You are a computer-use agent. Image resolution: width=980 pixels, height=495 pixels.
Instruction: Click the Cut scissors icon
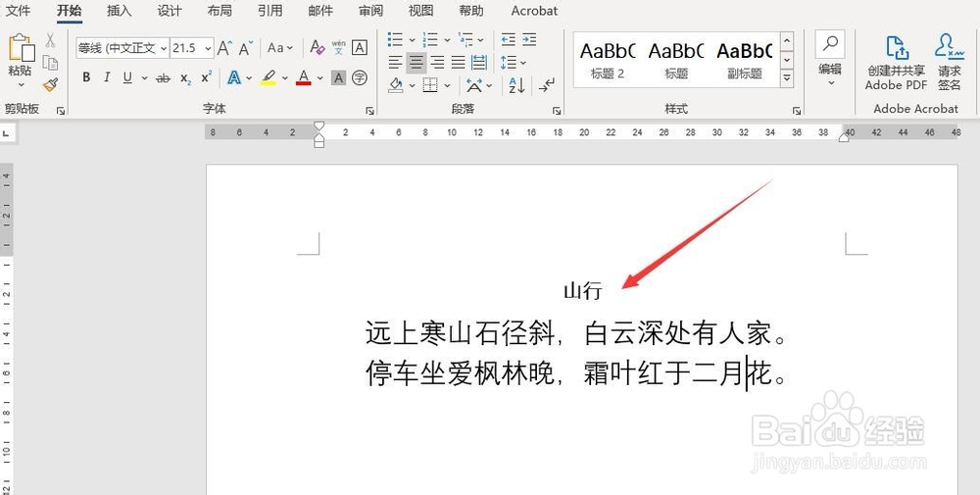(x=50, y=40)
